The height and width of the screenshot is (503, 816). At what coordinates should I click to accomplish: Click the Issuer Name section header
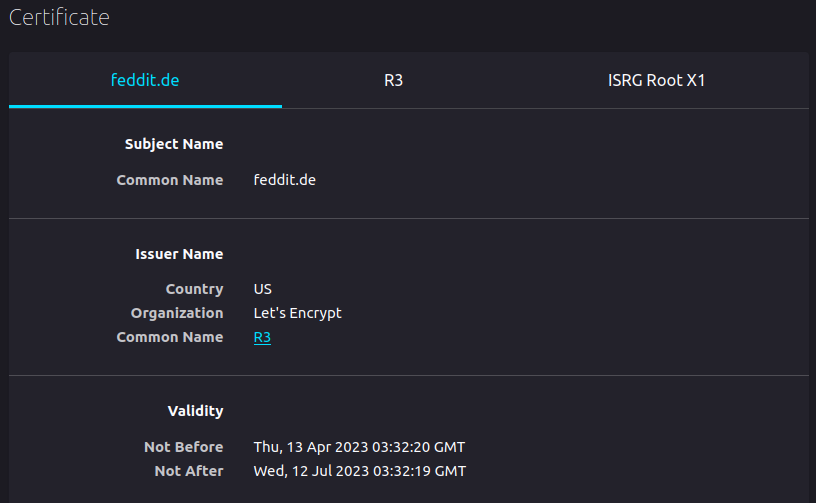(179, 254)
